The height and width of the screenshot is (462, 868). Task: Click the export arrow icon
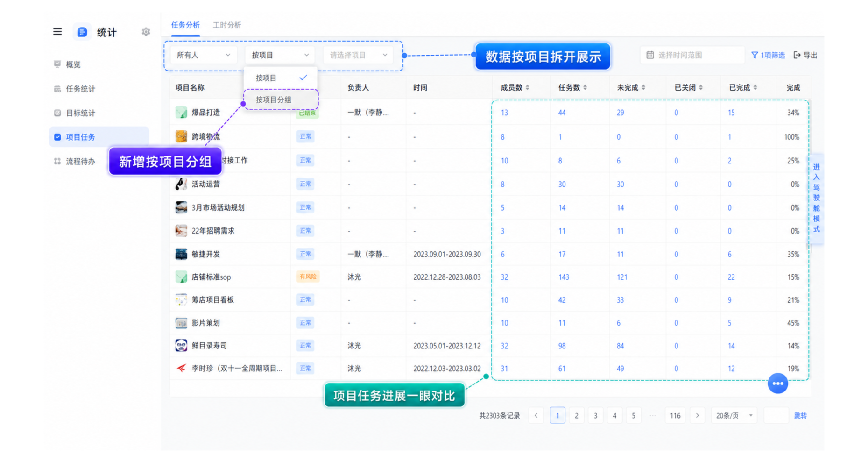coord(797,55)
